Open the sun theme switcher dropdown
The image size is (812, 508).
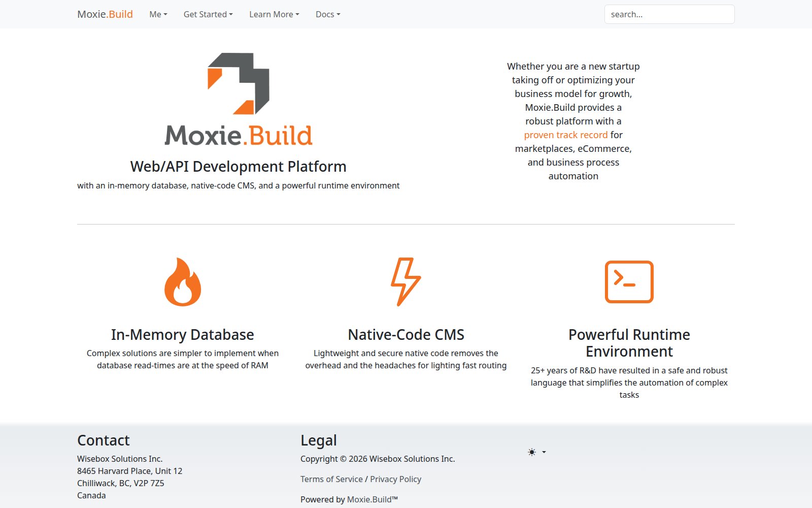537,452
